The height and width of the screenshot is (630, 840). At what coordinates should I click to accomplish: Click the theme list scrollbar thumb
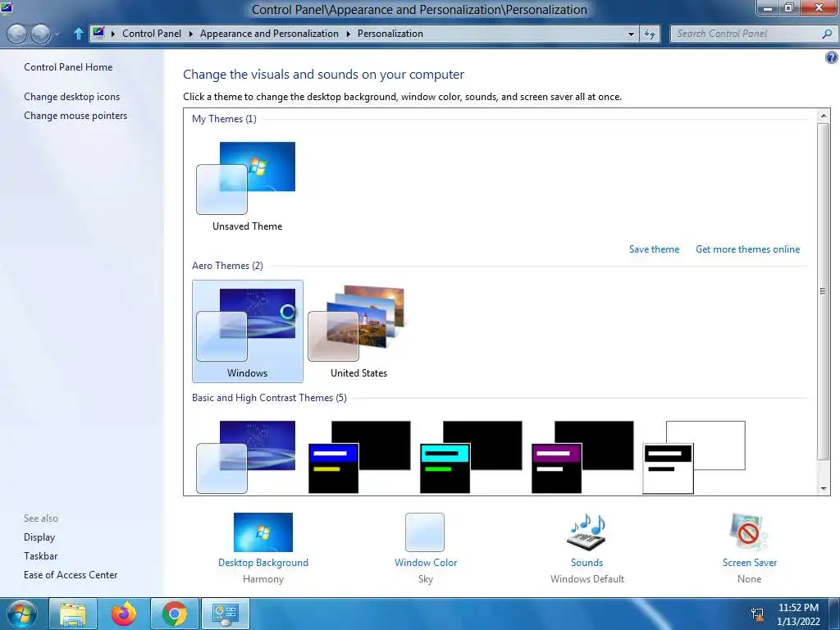[824, 291]
